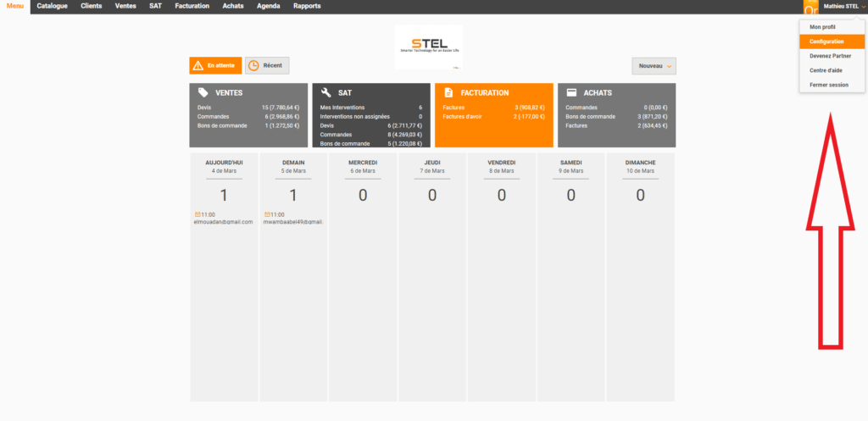Click the warning triangle icon on En attente
Image resolution: width=868 pixels, height=421 pixels.
point(198,65)
